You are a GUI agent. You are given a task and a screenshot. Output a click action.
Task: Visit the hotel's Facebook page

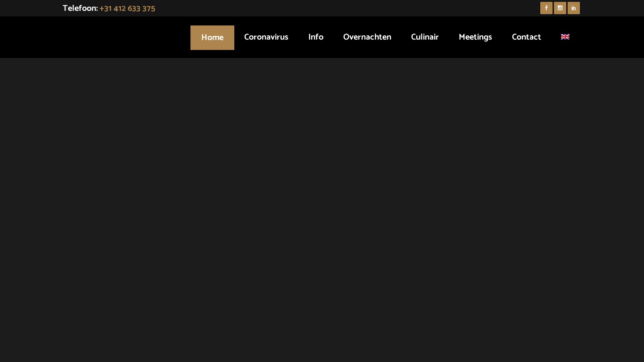pyautogui.click(x=546, y=8)
